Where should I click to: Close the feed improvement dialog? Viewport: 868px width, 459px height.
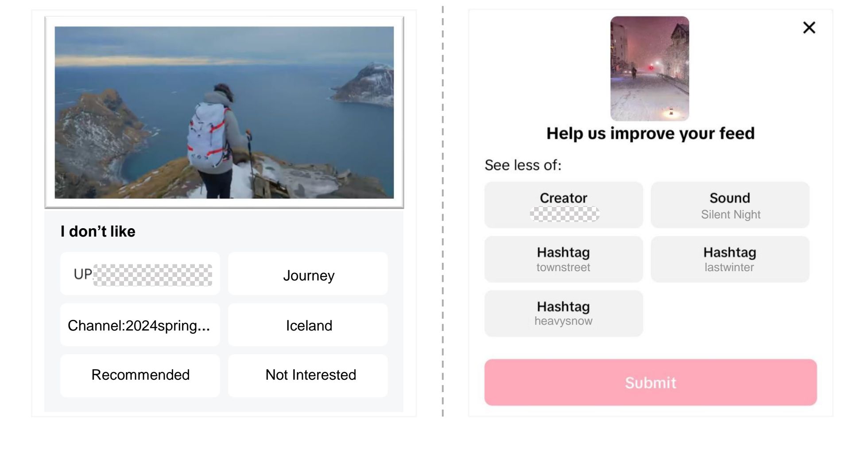tap(809, 27)
